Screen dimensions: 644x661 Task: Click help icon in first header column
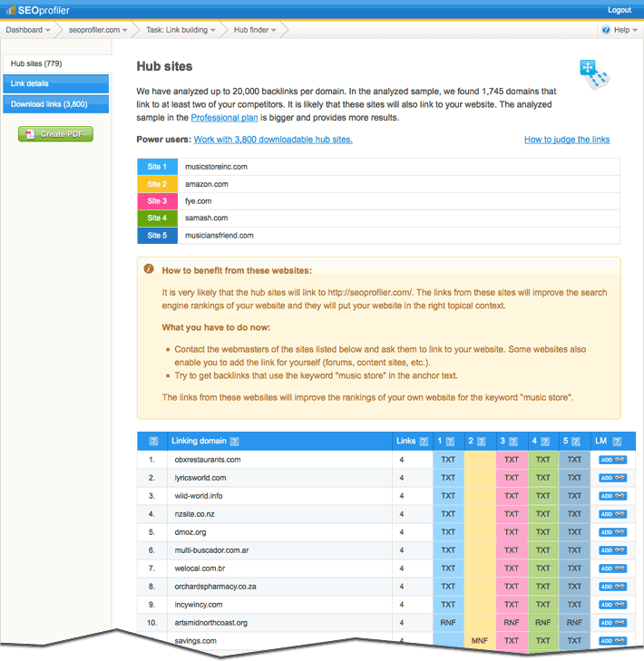click(x=153, y=442)
